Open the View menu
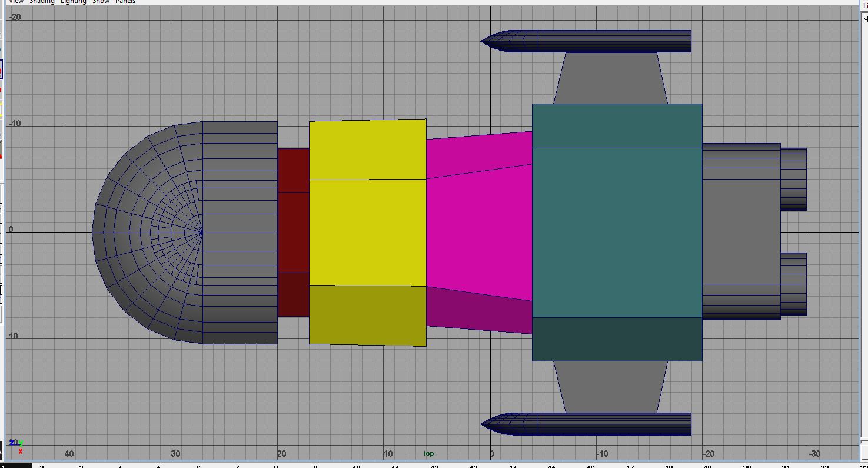Image resolution: width=868 pixels, height=468 pixels. 16,2
